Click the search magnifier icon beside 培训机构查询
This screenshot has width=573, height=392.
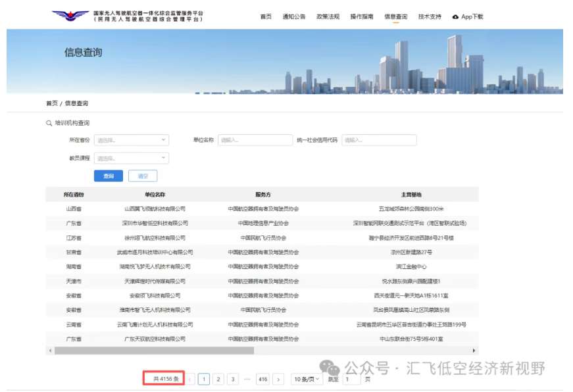(x=49, y=123)
